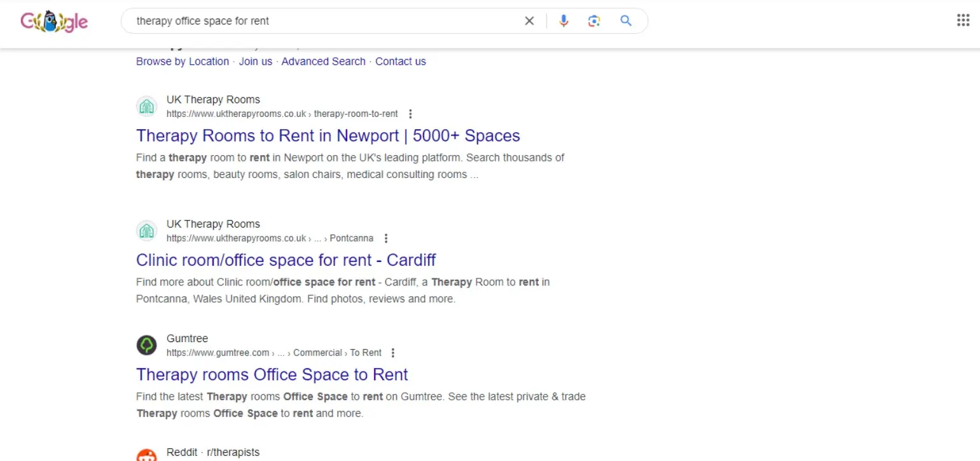Click the Gumtree site name
Screen dimensions: 980x461
(x=187, y=339)
